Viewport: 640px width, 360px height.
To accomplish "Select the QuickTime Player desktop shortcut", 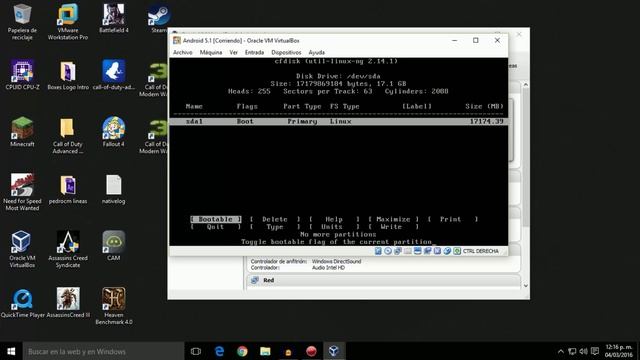I will [x=22, y=303].
